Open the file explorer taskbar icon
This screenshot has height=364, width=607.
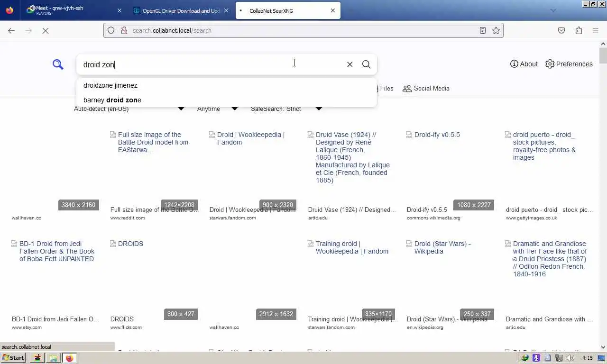pyautogui.click(x=53, y=358)
